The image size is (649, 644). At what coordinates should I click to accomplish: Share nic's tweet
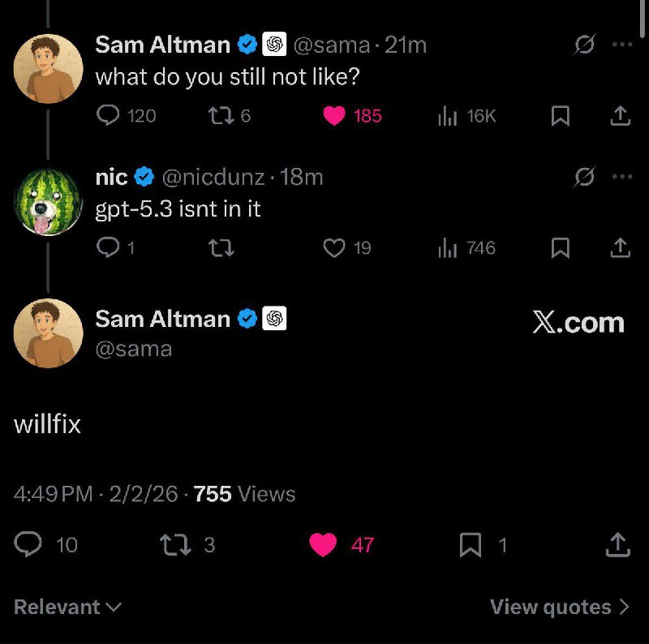[x=620, y=248]
